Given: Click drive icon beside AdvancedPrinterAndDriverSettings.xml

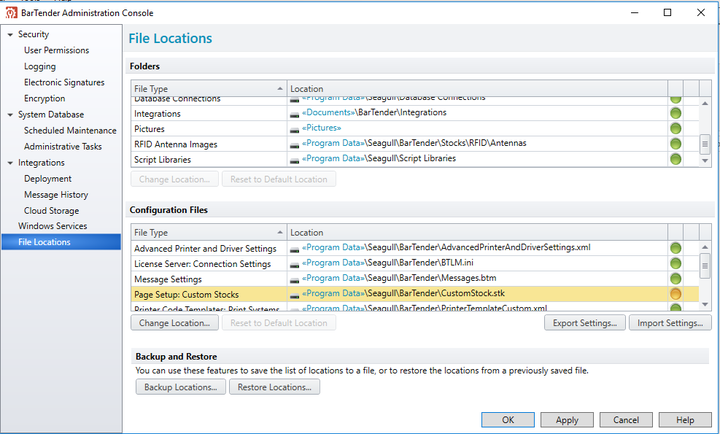Looking at the screenshot, I should 294,250.
